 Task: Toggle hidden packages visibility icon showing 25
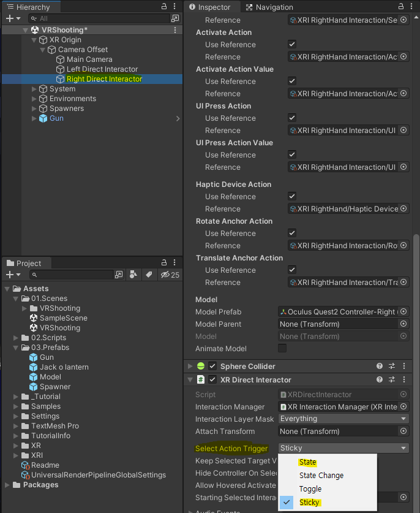tap(170, 275)
